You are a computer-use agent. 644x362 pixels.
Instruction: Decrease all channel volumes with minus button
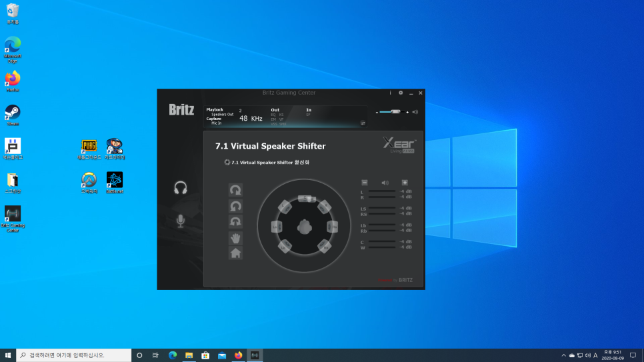coord(364,183)
